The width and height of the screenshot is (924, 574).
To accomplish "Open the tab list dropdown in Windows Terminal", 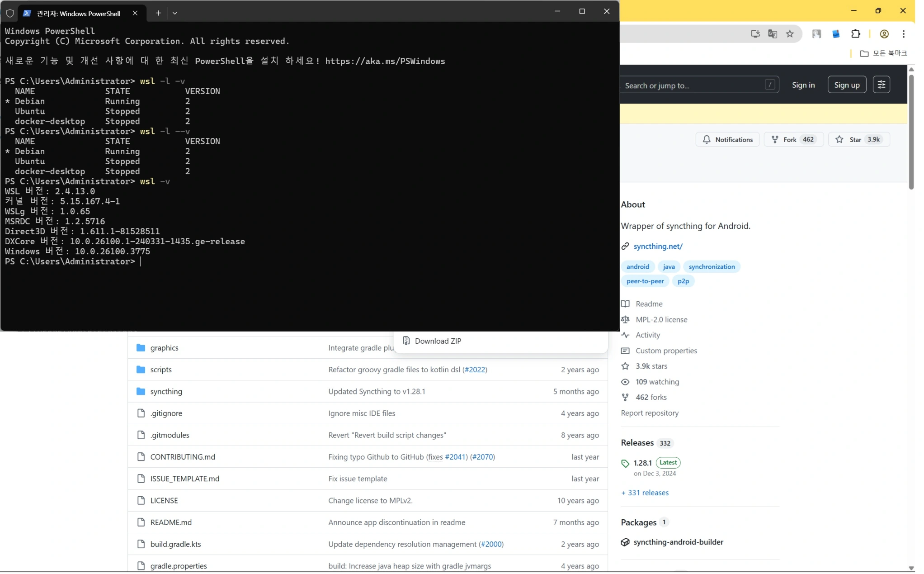I will coord(175,13).
